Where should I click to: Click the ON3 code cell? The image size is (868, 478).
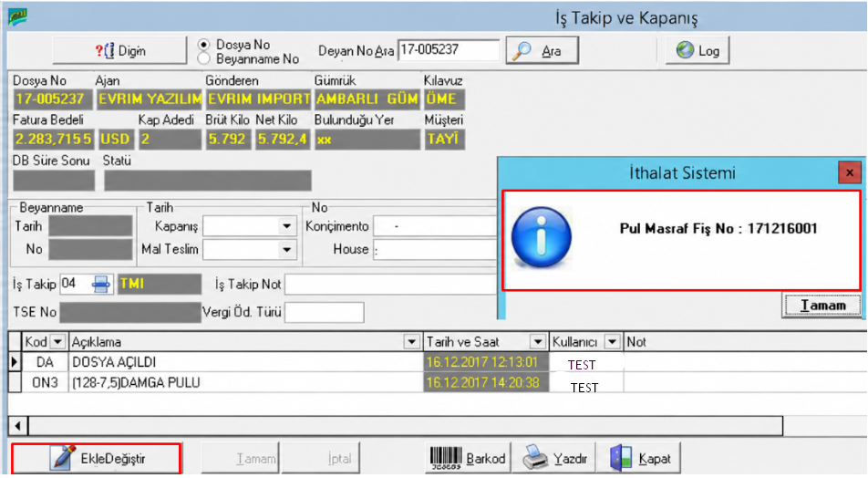click(x=45, y=383)
